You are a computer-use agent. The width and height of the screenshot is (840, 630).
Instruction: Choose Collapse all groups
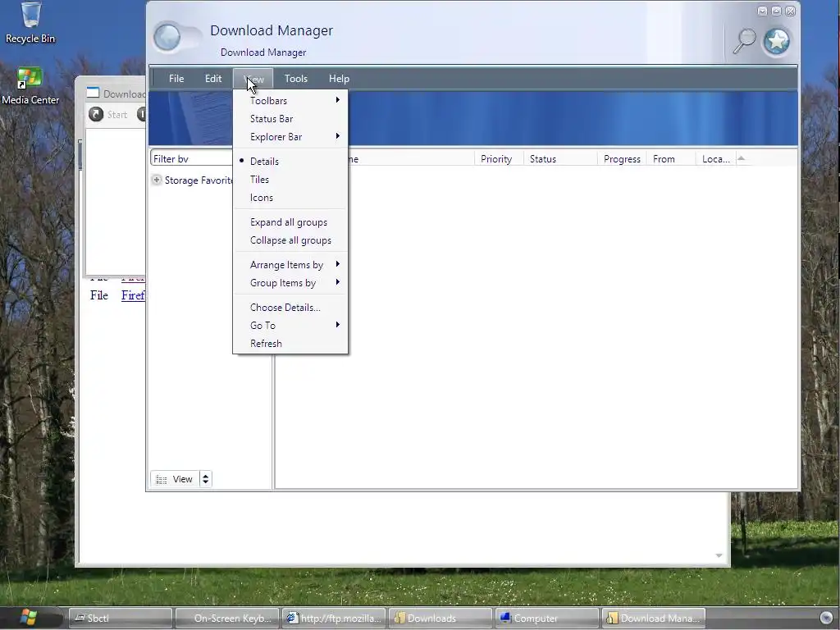click(290, 240)
